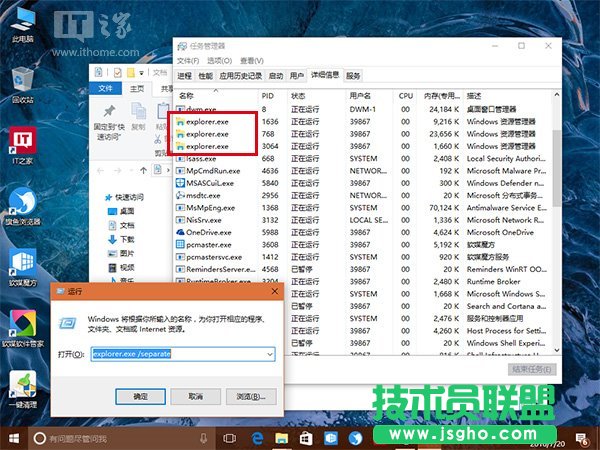This screenshot has height=450, width=600.
Task: Open Explorer quick access toolbar dropdown arrow
Action: coord(141,73)
